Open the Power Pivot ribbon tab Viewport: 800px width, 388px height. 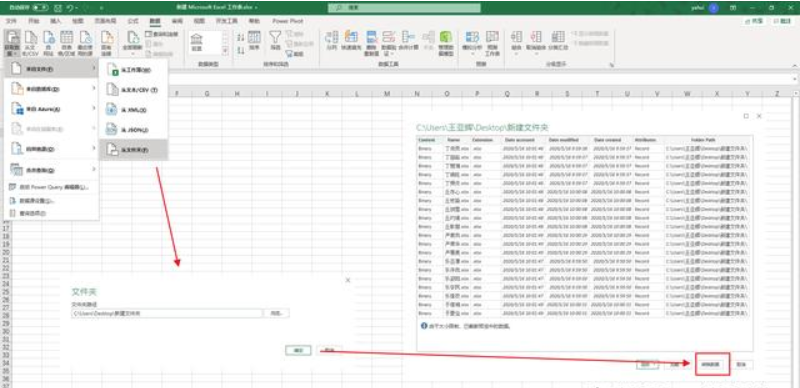pyautogui.click(x=287, y=21)
